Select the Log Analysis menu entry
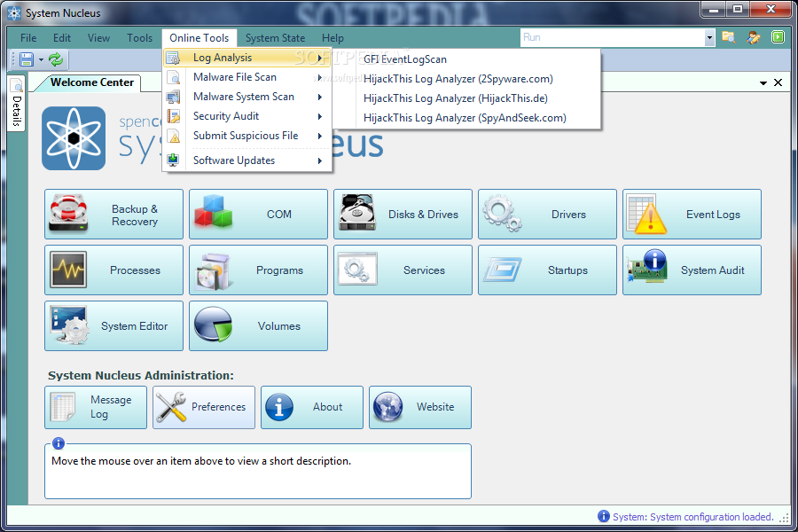This screenshot has width=798, height=532. pos(247,58)
